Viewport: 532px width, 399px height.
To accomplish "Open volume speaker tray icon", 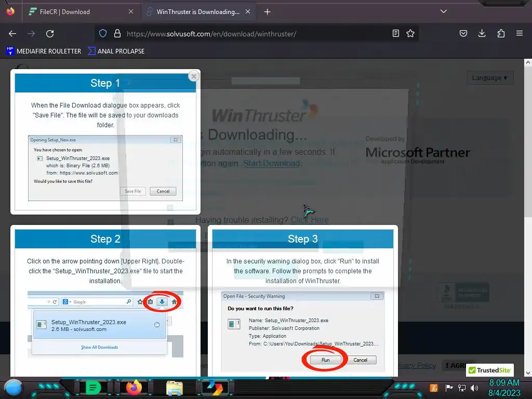I will pyautogui.click(x=474, y=388).
